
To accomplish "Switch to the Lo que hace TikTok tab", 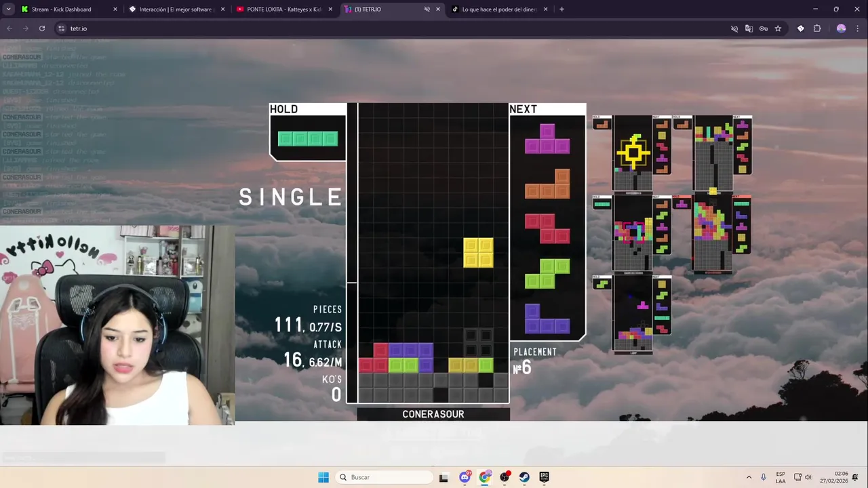I will point(499,9).
